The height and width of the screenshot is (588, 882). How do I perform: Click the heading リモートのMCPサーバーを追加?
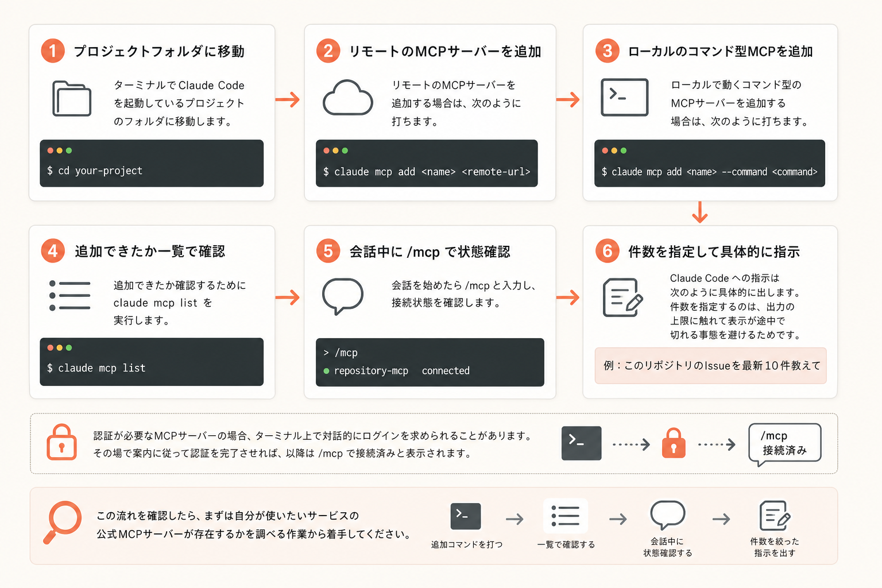pos(446,52)
